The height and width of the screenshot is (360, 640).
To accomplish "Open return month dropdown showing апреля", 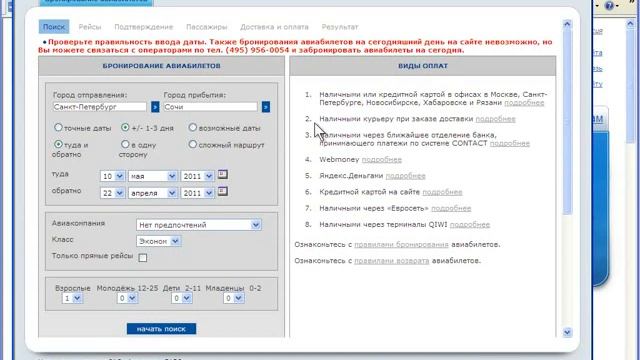I will coord(153,193).
